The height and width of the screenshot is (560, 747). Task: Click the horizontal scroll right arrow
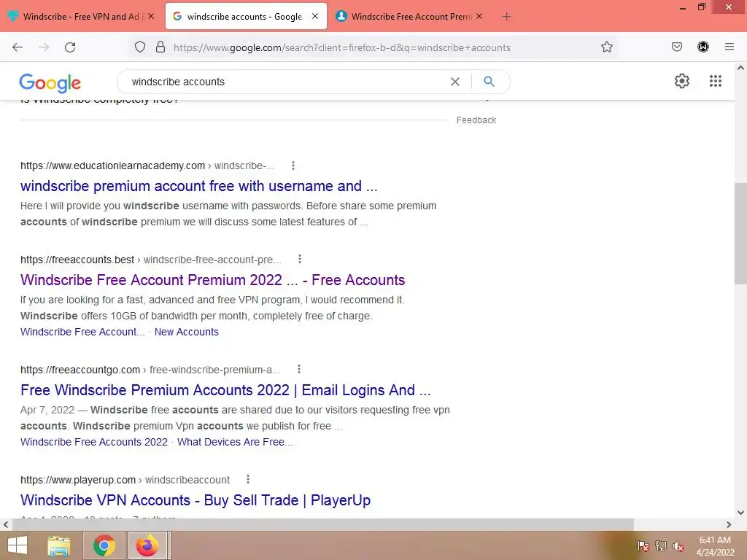pos(729,524)
